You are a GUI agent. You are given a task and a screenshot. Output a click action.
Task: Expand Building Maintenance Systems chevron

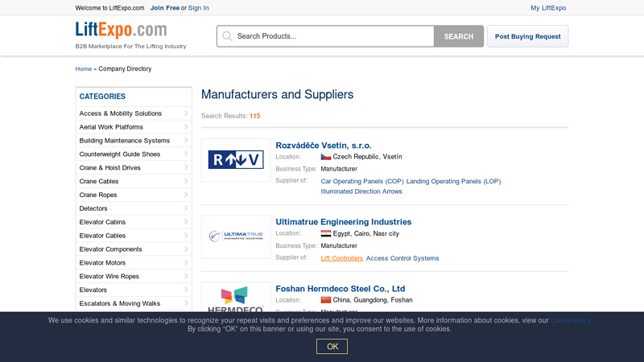point(186,140)
